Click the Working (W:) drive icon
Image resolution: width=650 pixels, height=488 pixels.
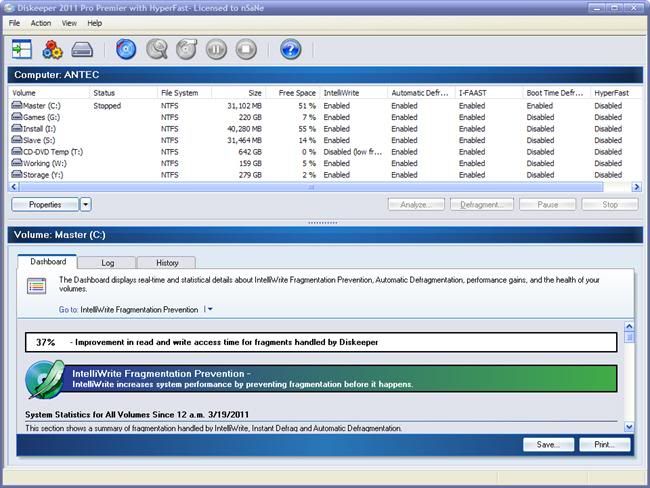pos(17,163)
